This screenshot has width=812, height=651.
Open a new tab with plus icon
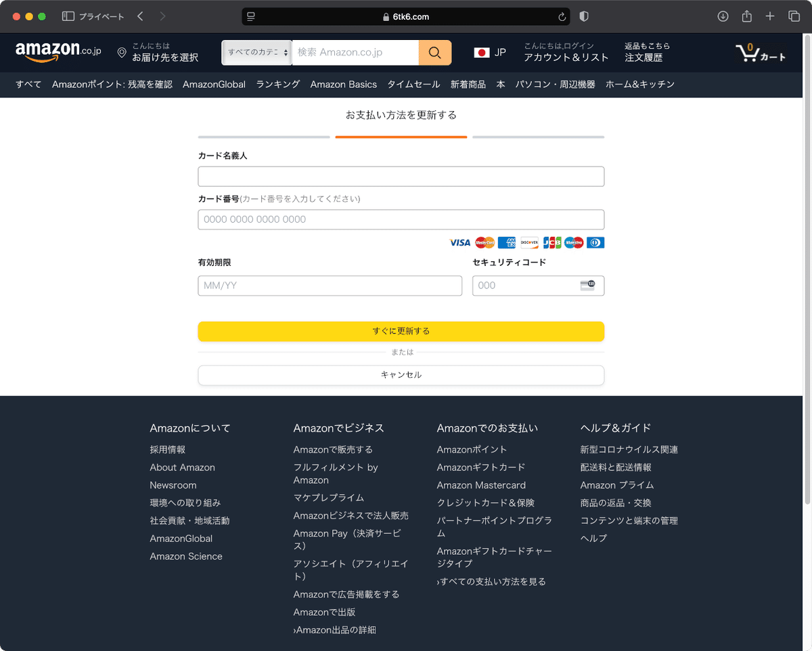770,16
